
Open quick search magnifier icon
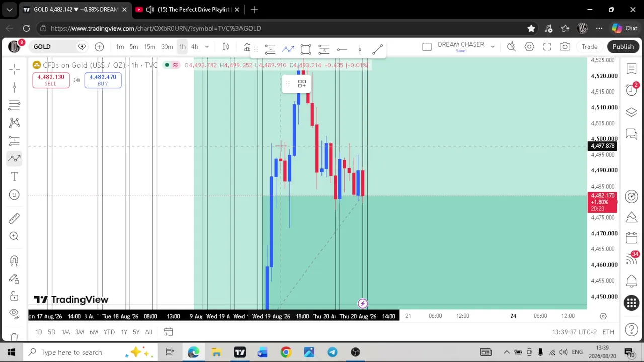(511, 47)
